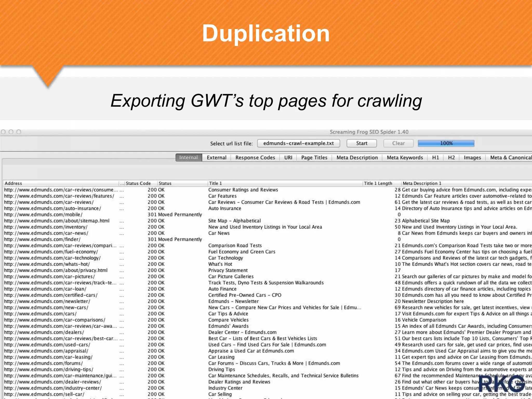Open the Response Codes tab

tap(255, 157)
